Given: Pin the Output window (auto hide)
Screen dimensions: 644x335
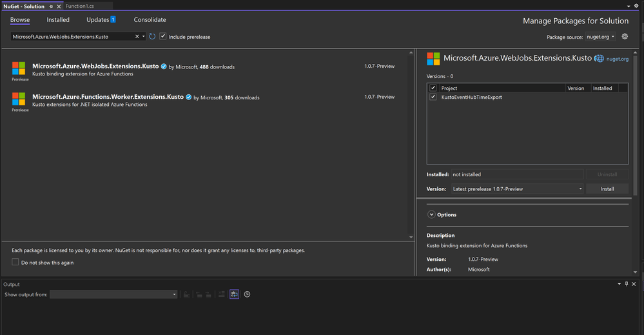Looking at the screenshot, I should click(627, 284).
